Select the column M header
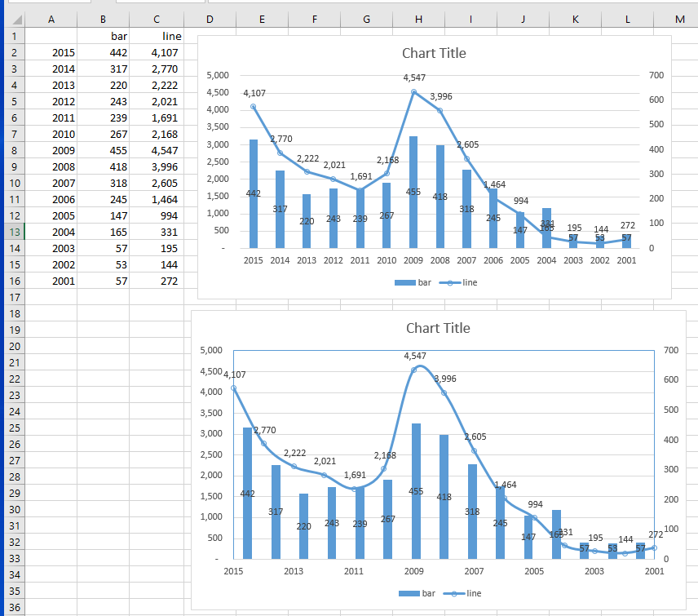The height and width of the screenshot is (616, 698). click(x=679, y=20)
